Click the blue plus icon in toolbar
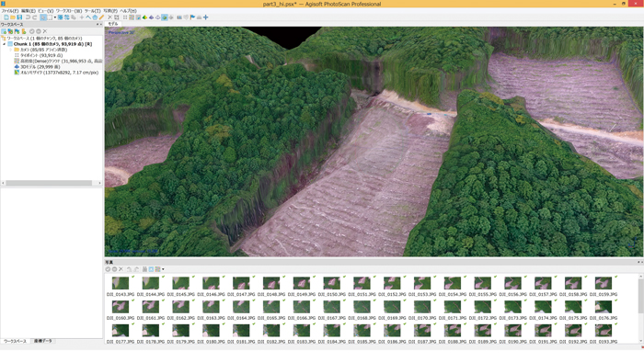Image resolution: width=644 pixels, height=362 pixels. tap(206, 17)
